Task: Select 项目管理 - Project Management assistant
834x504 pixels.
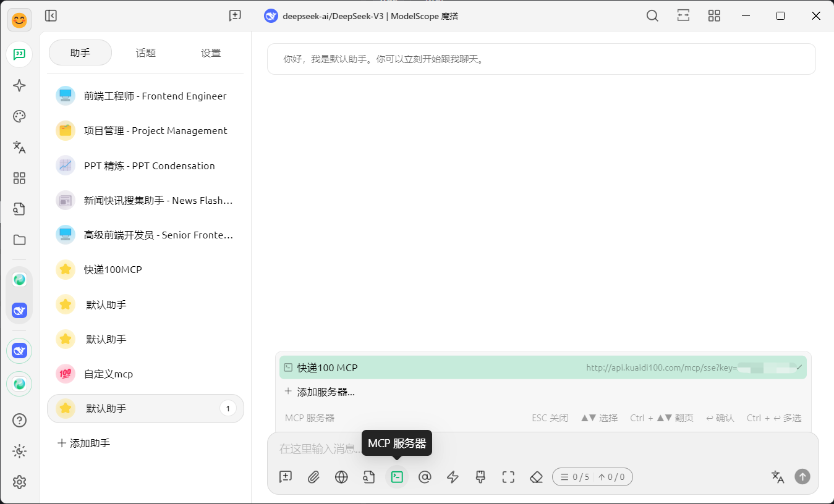Action: (145, 131)
